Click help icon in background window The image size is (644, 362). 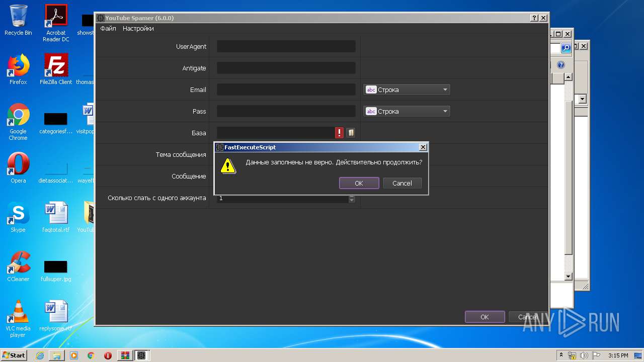point(561,65)
